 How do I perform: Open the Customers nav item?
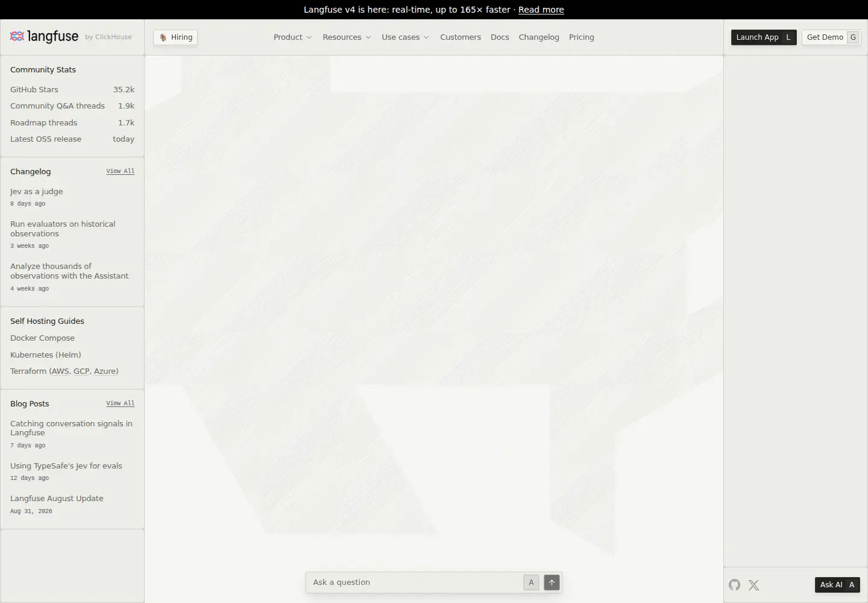coord(461,37)
